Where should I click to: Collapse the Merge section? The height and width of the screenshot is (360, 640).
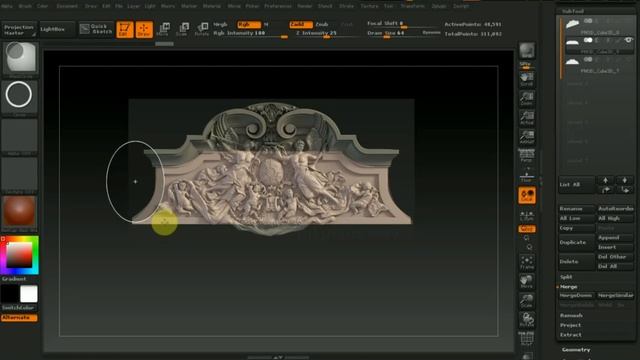(x=569, y=287)
